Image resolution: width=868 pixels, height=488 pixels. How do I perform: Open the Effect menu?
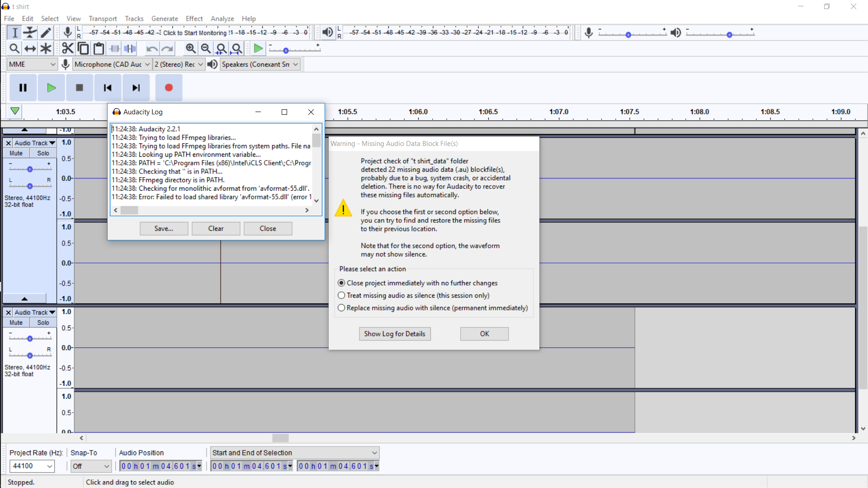coord(194,19)
